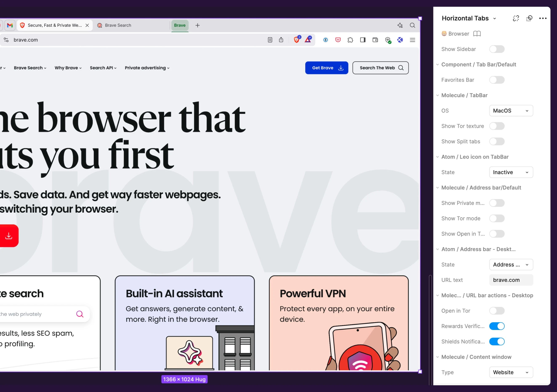Enable the Show Sidebar toggle

coord(497,49)
